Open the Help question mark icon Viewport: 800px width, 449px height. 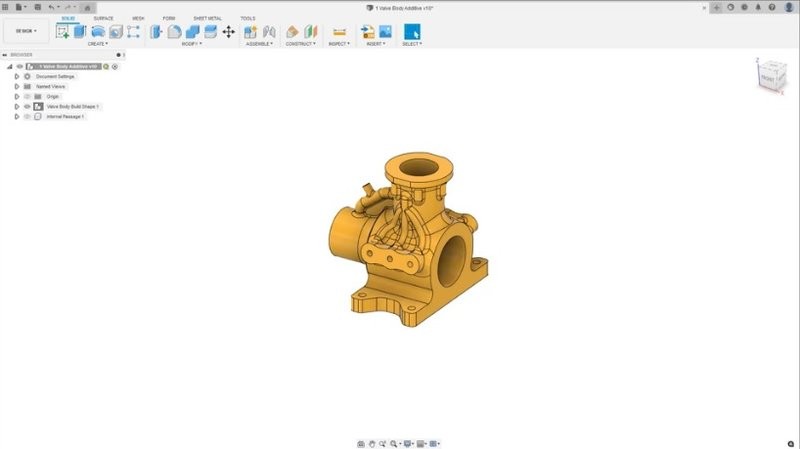click(x=773, y=7)
